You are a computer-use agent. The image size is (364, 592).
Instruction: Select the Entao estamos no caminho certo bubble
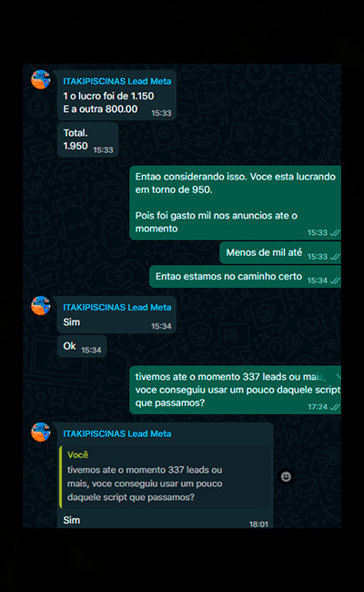[245, 277]
